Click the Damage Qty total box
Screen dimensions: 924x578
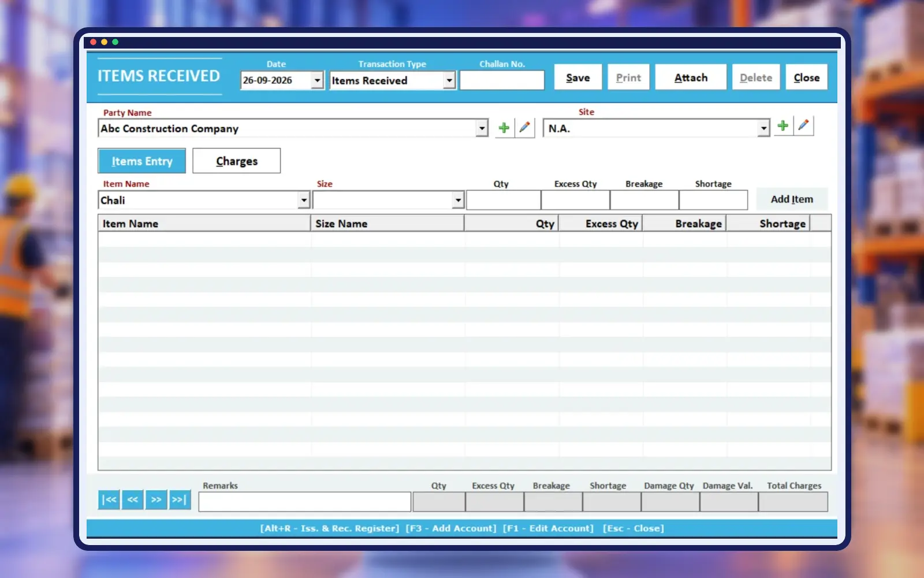[670, 502]
